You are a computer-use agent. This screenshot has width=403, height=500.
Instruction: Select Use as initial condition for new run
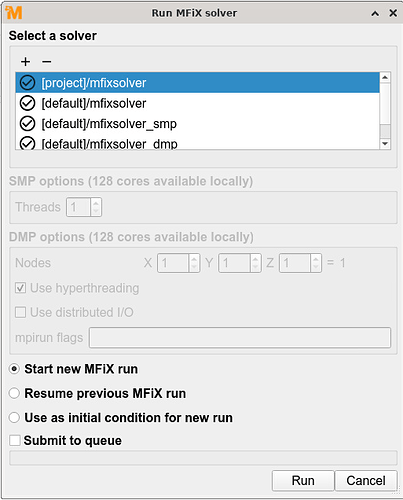14,418
